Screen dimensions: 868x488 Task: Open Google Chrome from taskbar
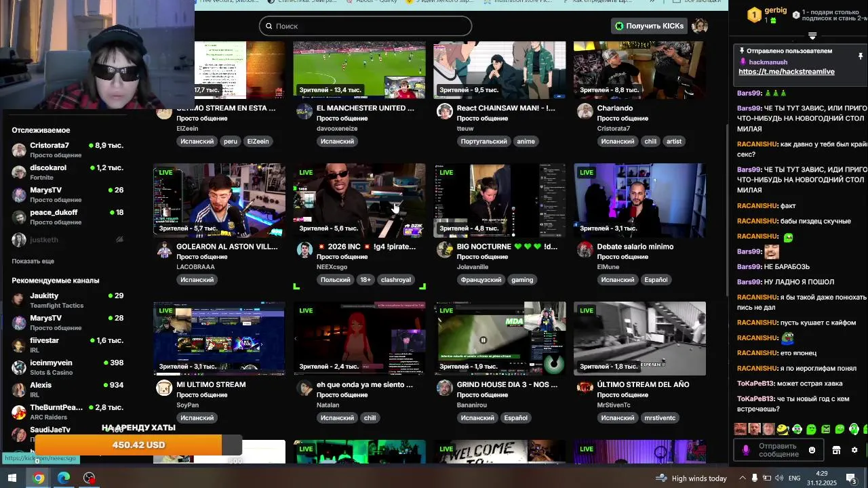(38, 478)
